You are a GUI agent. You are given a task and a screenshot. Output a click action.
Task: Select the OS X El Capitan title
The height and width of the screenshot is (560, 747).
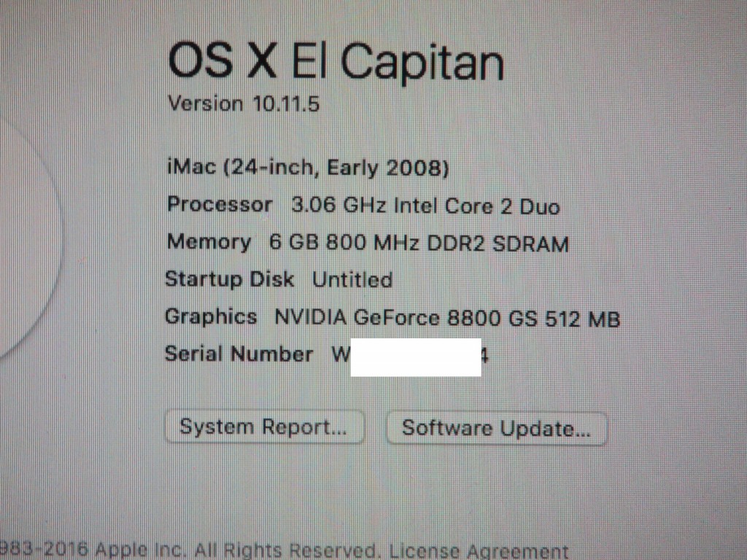[336, 62]
